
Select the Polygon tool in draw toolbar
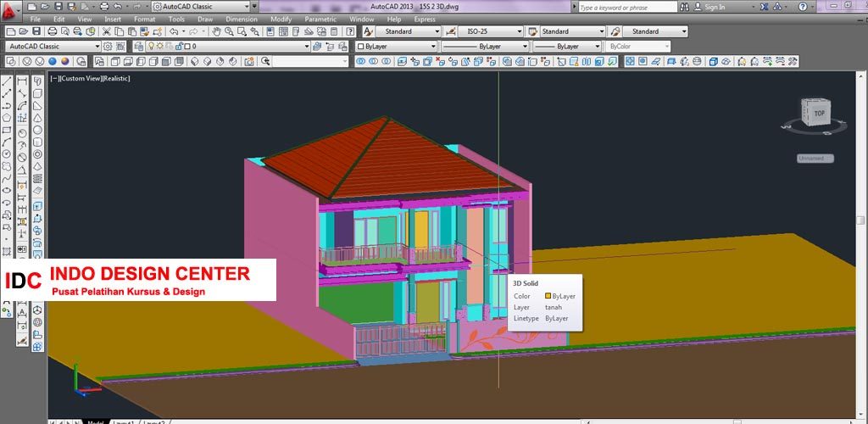(x=7, y=118)
